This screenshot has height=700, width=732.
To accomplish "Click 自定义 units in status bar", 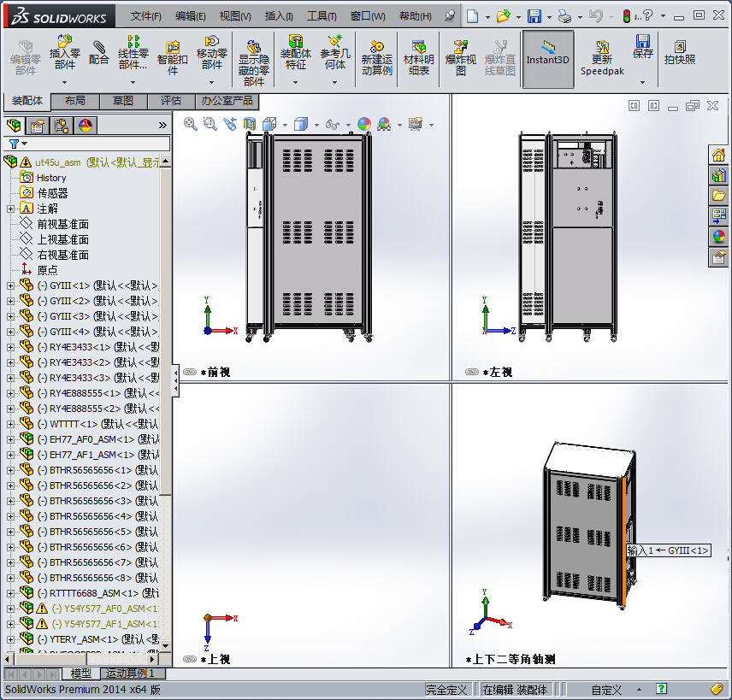I will 606,690.
